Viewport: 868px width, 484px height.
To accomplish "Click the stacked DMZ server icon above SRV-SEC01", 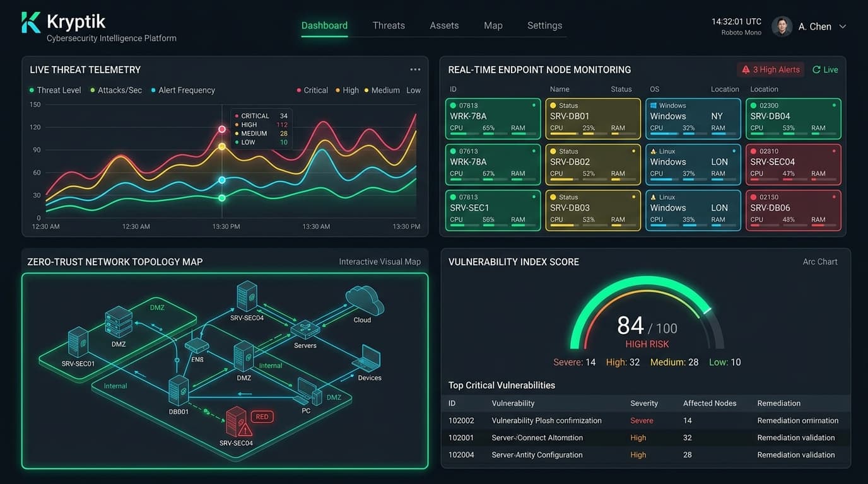I will (118, 322).
